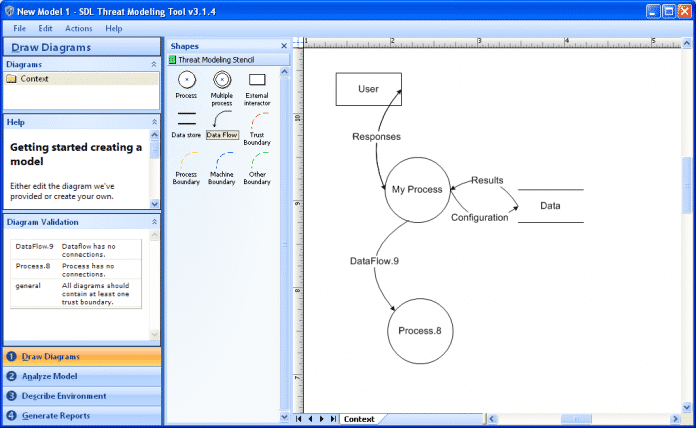Go to first diagram page arrow
Image resolution: width=696 pixels, height=428 pixels.
coord(299,419)
